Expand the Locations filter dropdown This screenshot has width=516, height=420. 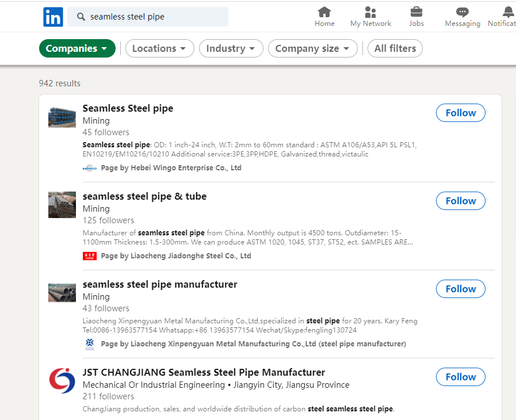(159, 48)
